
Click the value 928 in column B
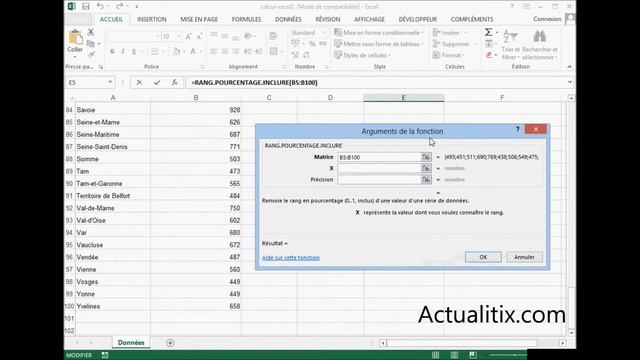[235, 110]
